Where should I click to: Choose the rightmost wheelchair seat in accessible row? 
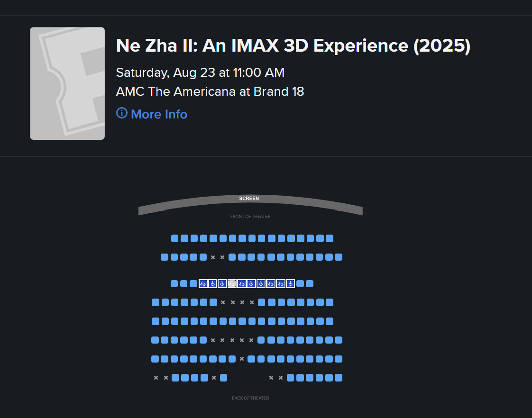point(291,284)
